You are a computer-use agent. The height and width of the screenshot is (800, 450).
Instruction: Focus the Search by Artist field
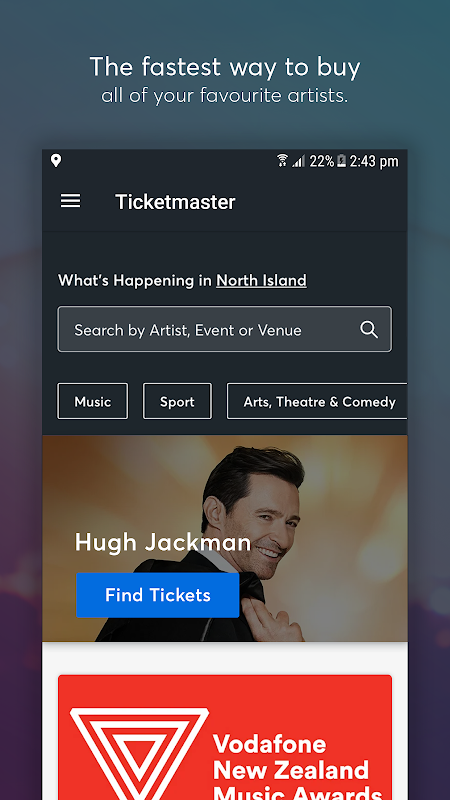pyautogui.click(x=224, y=329)
